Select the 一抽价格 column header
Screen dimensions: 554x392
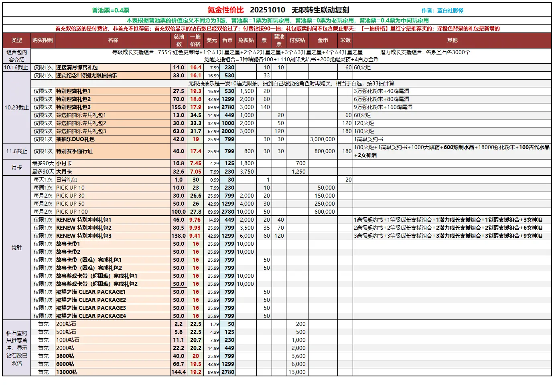click(x=195, y=40)
